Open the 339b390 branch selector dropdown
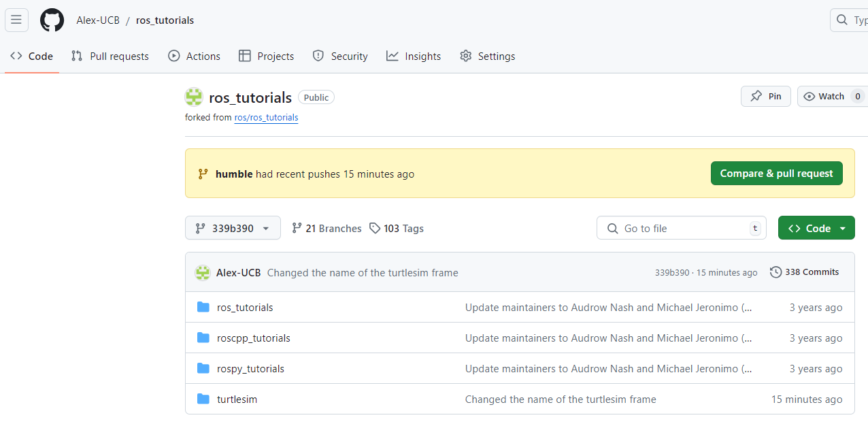The width and height of the screenshot is (868, 424). [x=233, y=228]
